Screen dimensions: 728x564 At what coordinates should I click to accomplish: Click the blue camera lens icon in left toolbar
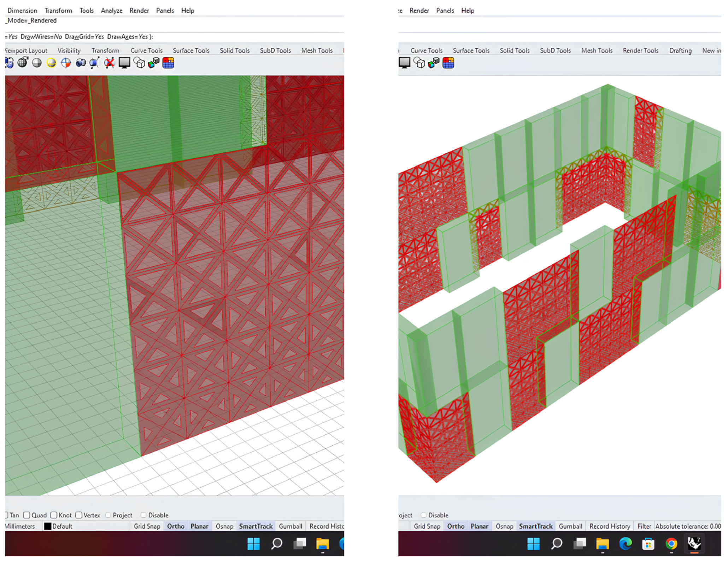(x=81, y=63)
